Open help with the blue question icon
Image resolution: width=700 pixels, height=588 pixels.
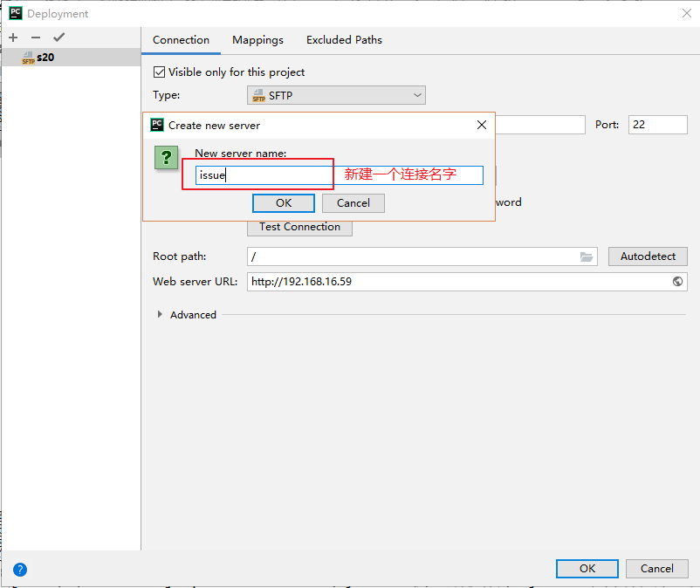click(x=20, y=570)
